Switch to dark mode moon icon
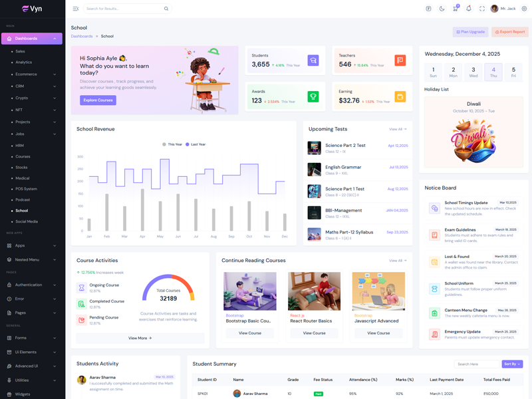The image size is (532, 399). (442, 9)
